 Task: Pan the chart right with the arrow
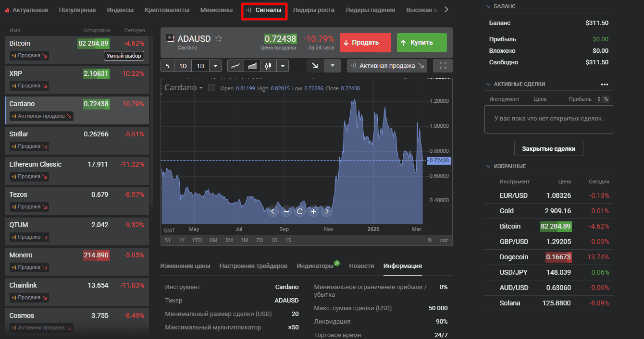327,211
